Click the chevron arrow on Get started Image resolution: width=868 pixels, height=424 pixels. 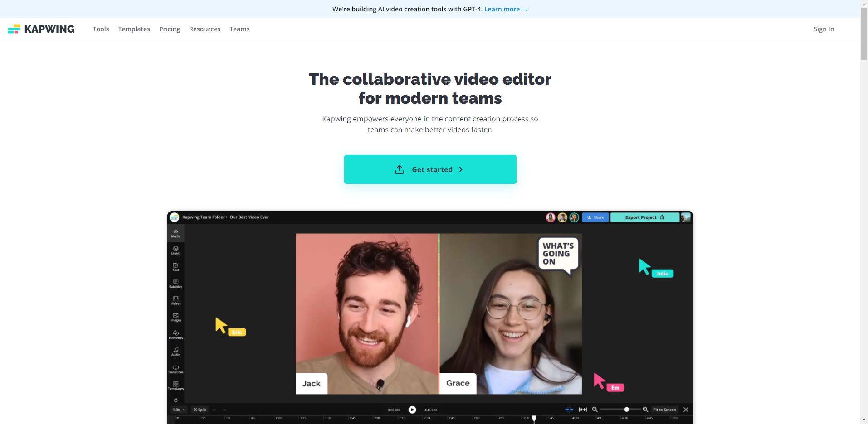[461, 169]
